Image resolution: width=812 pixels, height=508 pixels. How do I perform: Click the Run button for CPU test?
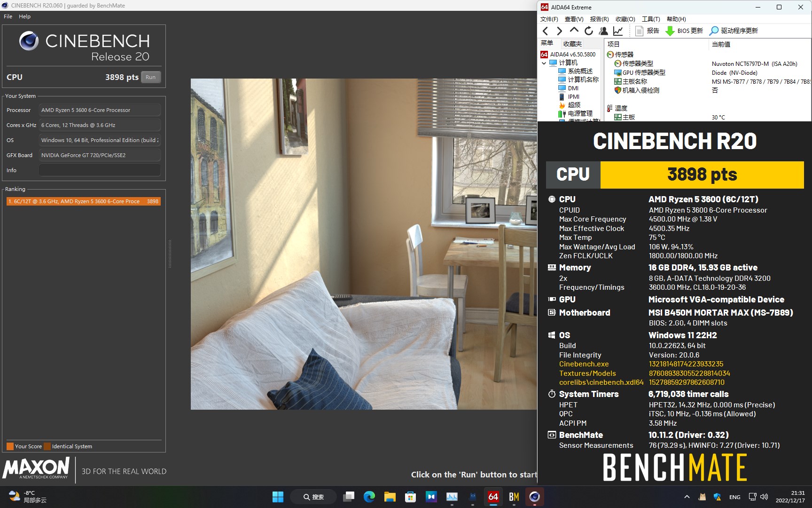[x=150, y=77]
